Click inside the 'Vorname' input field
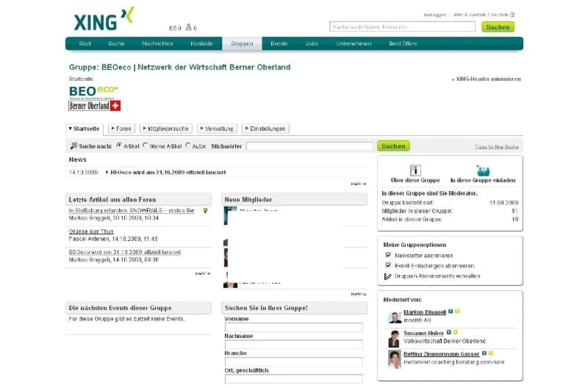 [294, 327]
